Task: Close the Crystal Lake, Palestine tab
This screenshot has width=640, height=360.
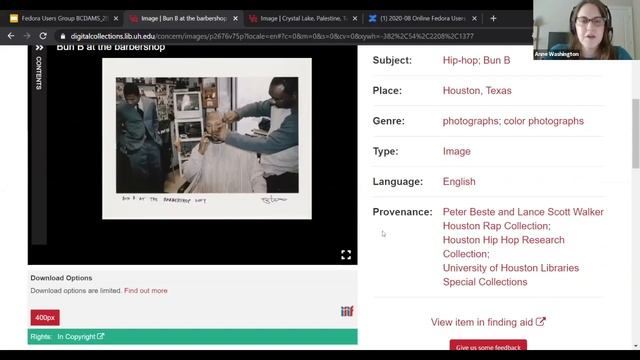Action: pyautogui.click(x=355, y=18)
